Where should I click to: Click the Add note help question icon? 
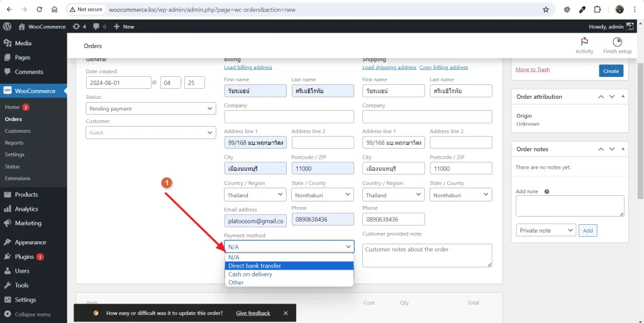[547, 191]
